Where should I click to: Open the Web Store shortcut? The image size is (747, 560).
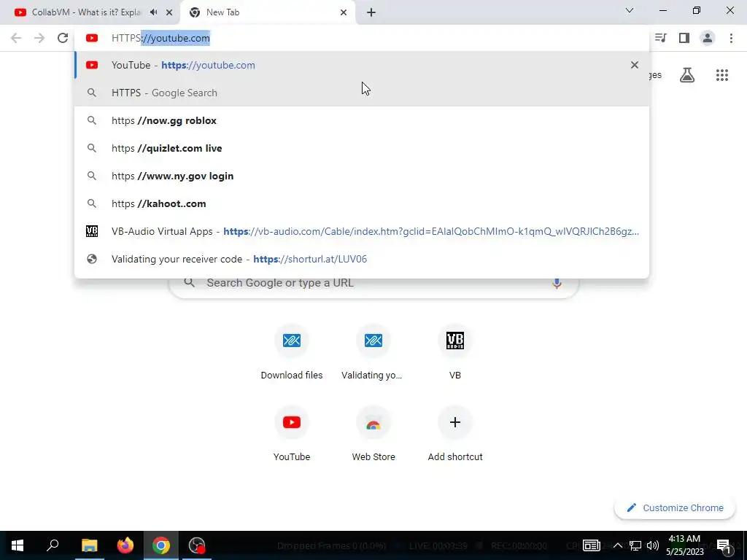click(x=373, y=435)
